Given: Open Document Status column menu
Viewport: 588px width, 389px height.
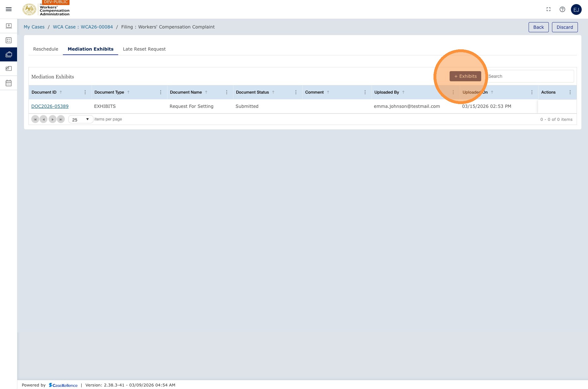Looking at the screenshot, I should (296, 92).
